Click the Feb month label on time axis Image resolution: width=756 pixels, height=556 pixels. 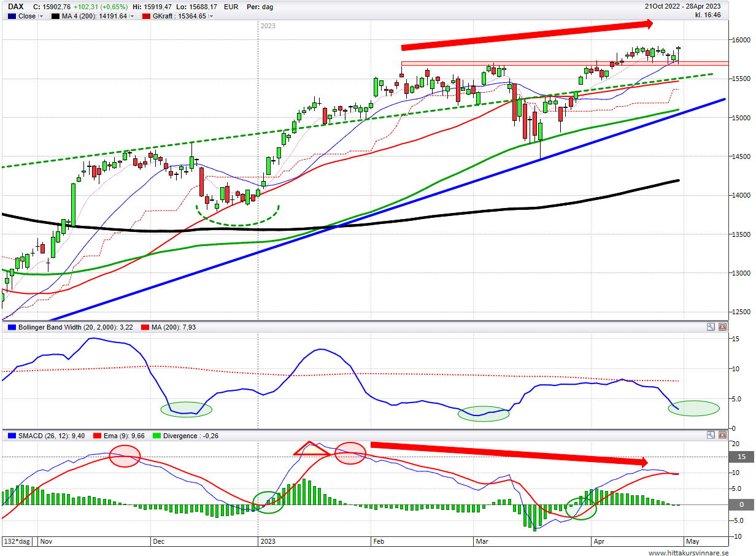(379, 542)
